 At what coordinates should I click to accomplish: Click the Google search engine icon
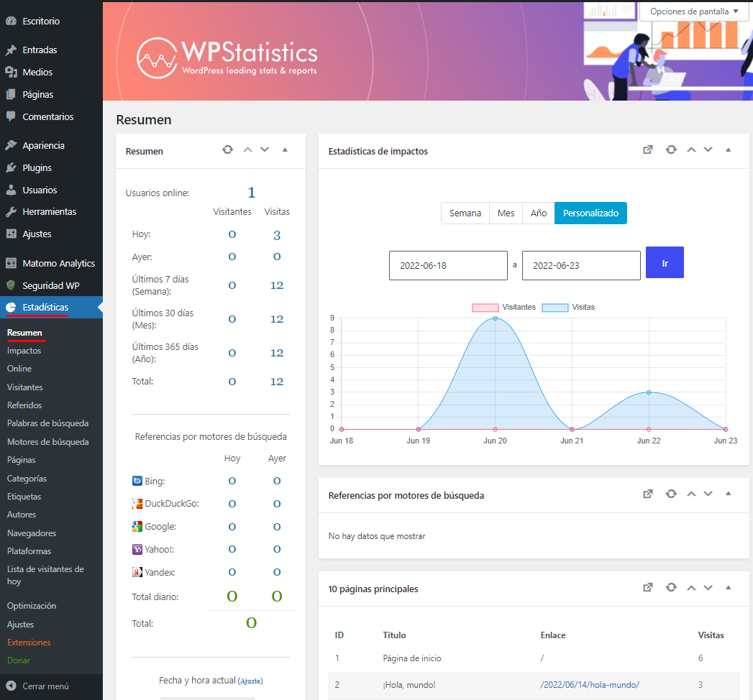click(137, 526)
